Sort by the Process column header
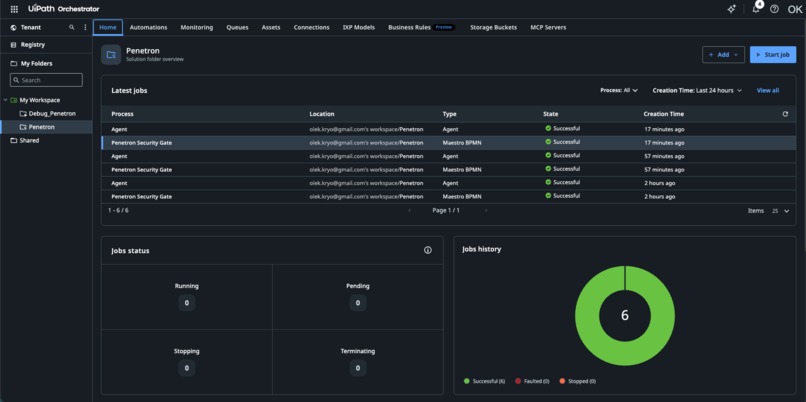This screenshot has width=806, height=402. pos(122,114)
